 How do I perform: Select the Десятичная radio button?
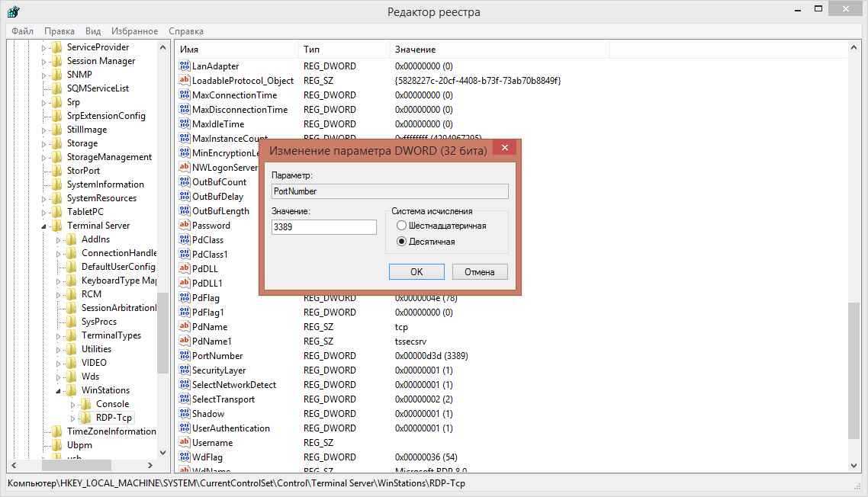(402, 242)
